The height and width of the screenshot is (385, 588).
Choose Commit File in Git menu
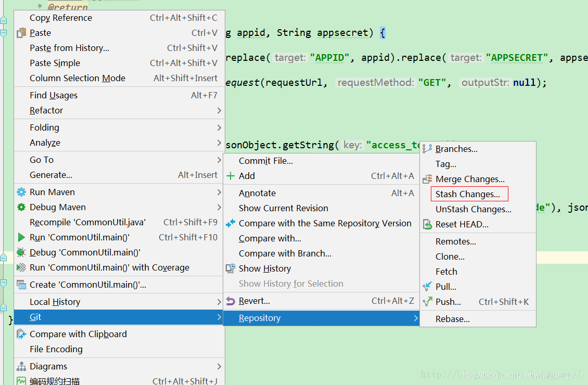pos(265,161)
